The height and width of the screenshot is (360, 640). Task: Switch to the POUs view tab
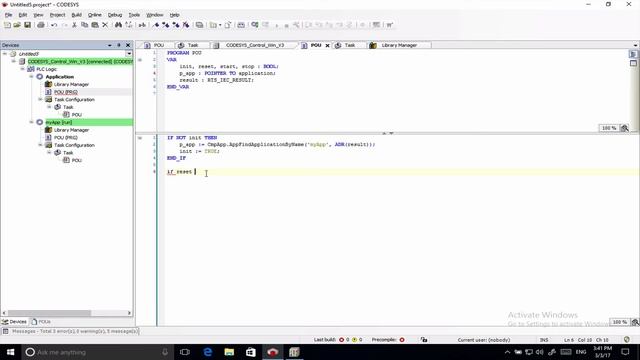[x=41, y=322]
